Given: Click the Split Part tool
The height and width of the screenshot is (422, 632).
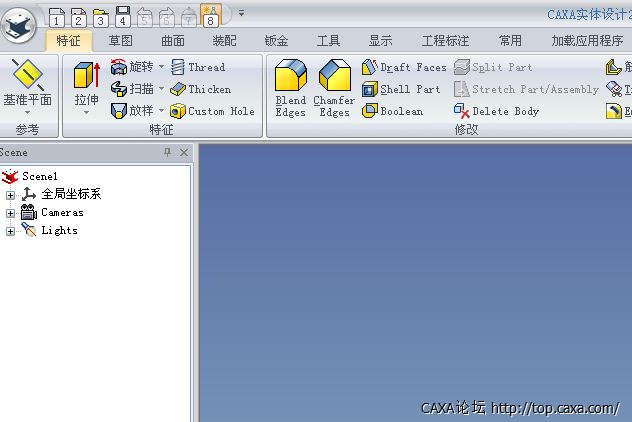Looking at the screenshot, I should click(x=493, y=67).
